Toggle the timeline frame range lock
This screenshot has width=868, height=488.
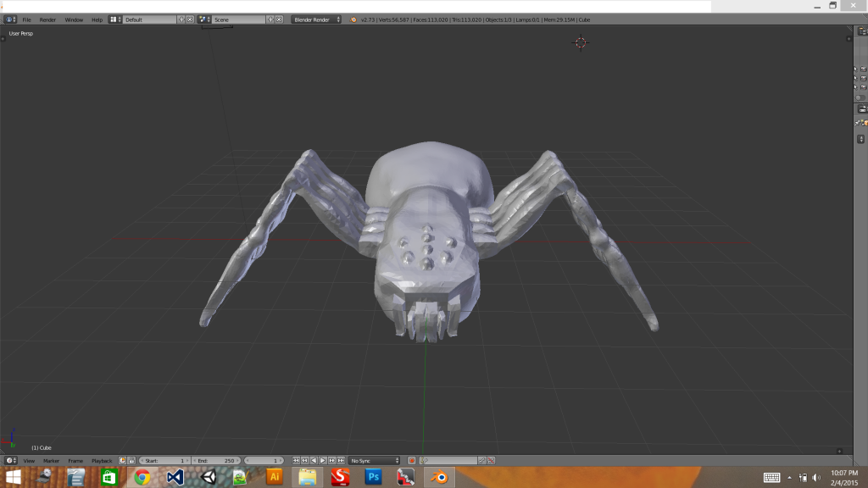click(x=131, y=460)
